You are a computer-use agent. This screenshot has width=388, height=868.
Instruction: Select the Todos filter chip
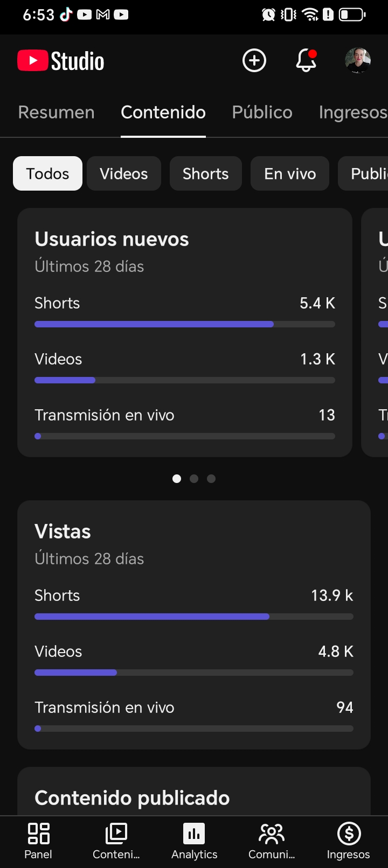coord(47,173)
